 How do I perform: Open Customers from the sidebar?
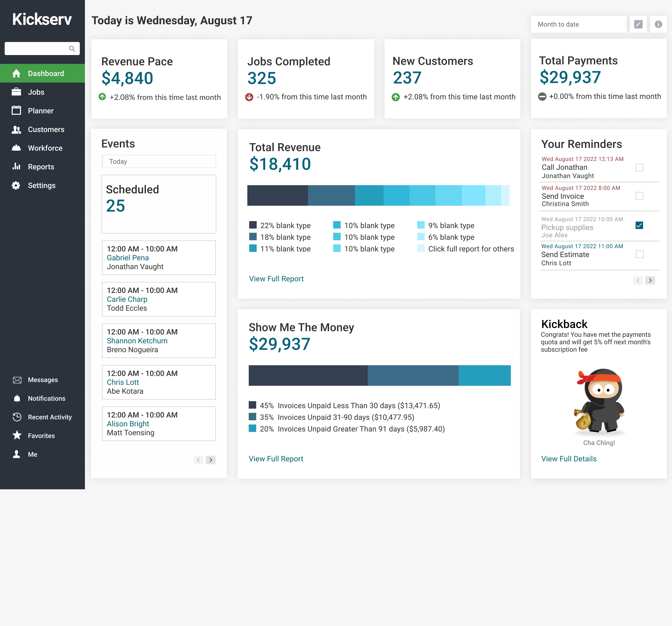(46, 129)
